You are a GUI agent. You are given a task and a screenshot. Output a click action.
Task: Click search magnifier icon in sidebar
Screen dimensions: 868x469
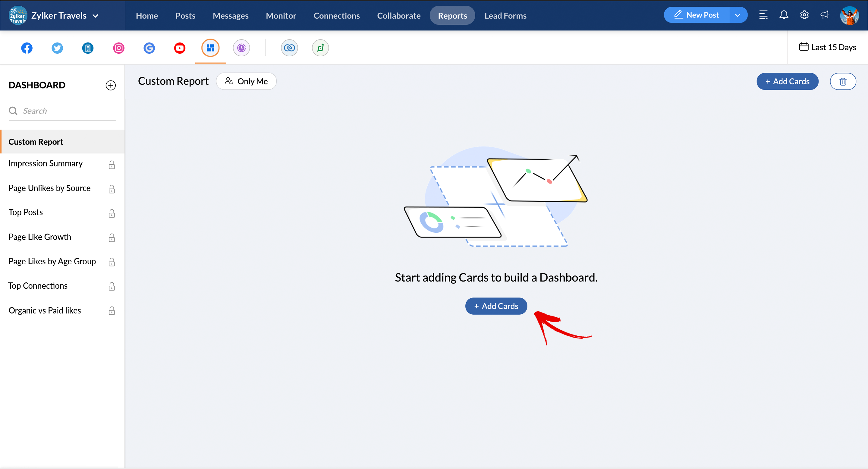tap(13, 111)
